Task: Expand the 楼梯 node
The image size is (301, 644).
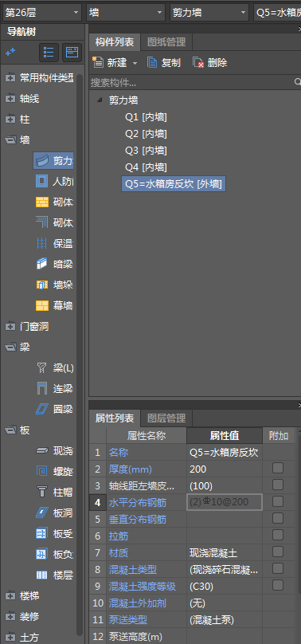Action: (x=10, y=595)
